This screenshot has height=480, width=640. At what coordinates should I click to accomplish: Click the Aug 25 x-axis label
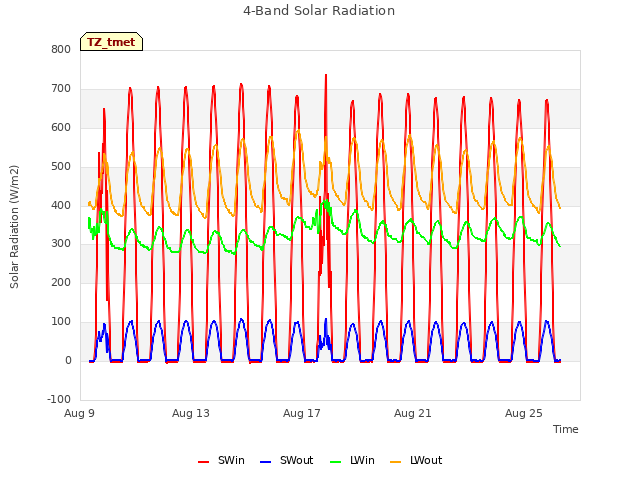(x=524, y=413)
